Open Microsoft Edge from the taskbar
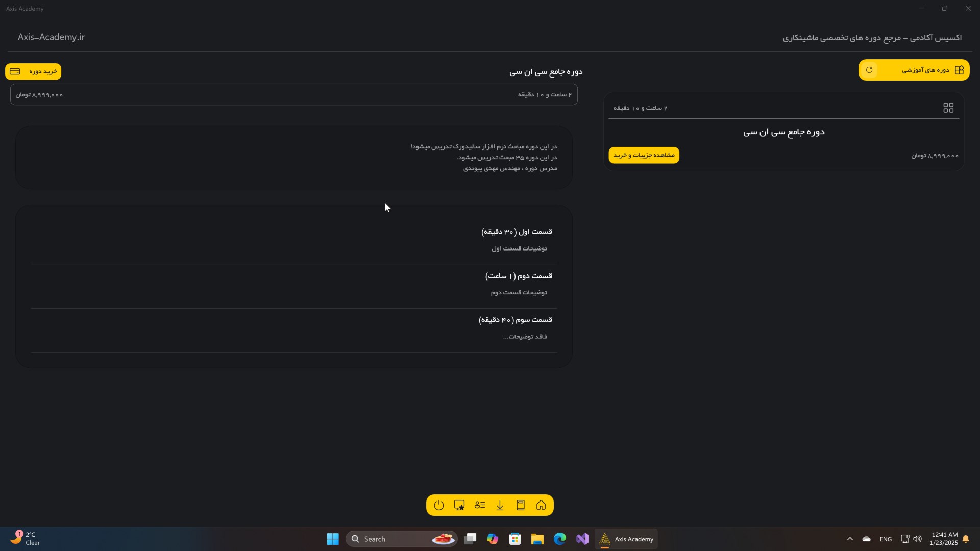 coord(559,539)
